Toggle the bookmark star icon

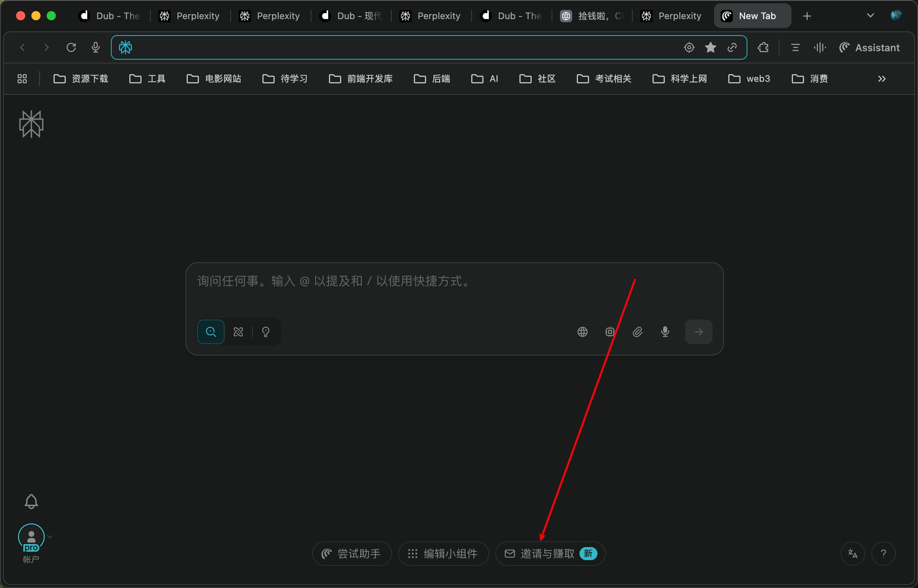pos(711,47)
